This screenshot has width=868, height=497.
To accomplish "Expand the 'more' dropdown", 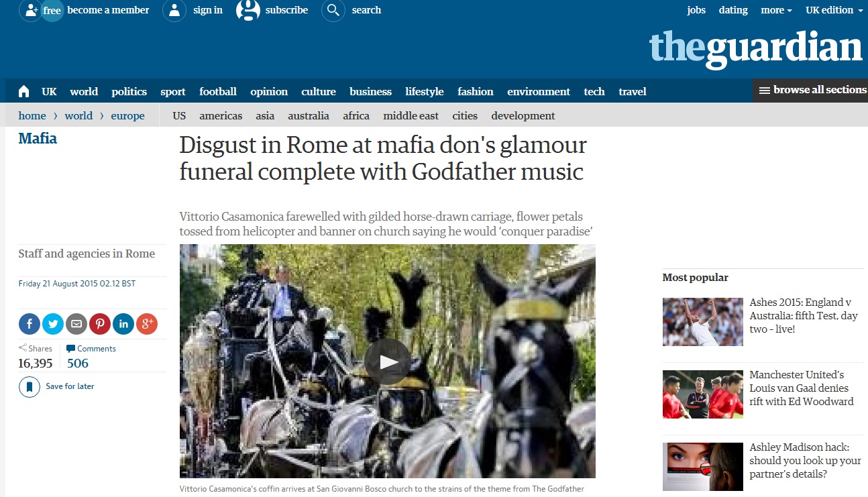I will tap(776, 10).
